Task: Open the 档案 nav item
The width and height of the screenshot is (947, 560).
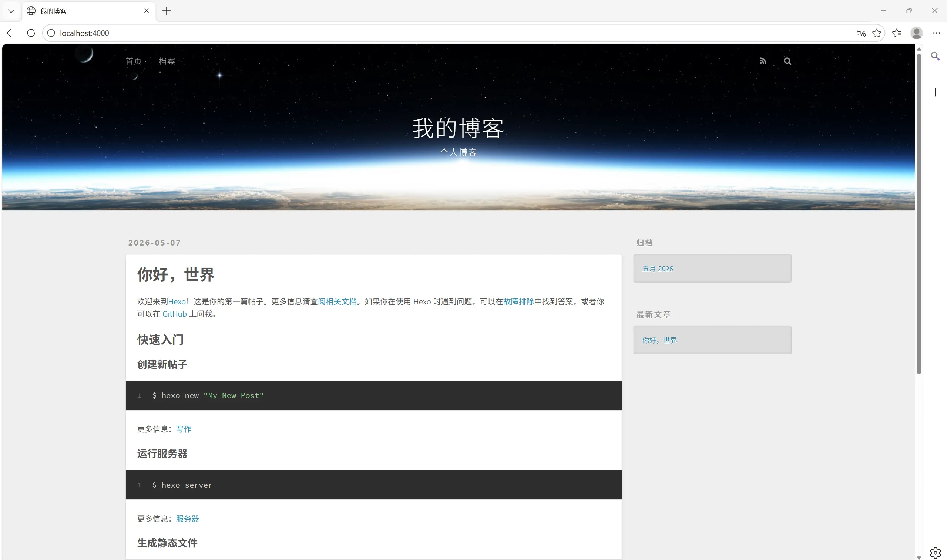Action: 167,61
